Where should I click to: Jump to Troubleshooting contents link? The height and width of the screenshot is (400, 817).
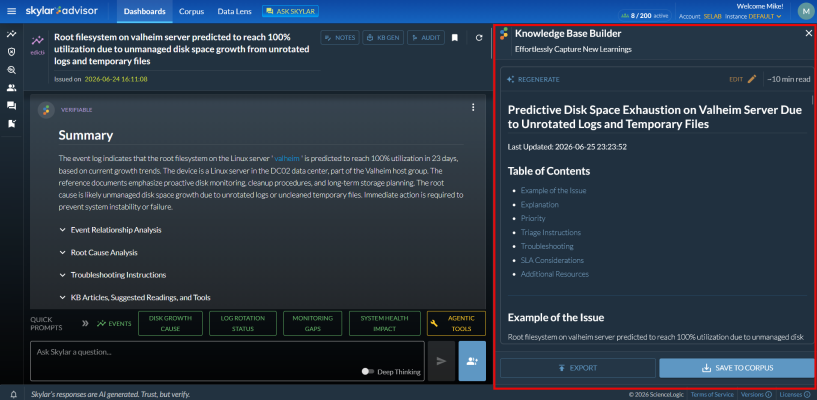pos(547,246)
